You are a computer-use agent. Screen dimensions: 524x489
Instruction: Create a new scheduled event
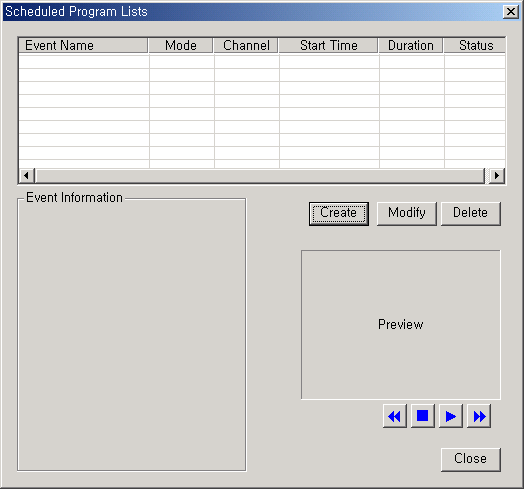coord(339,213)
